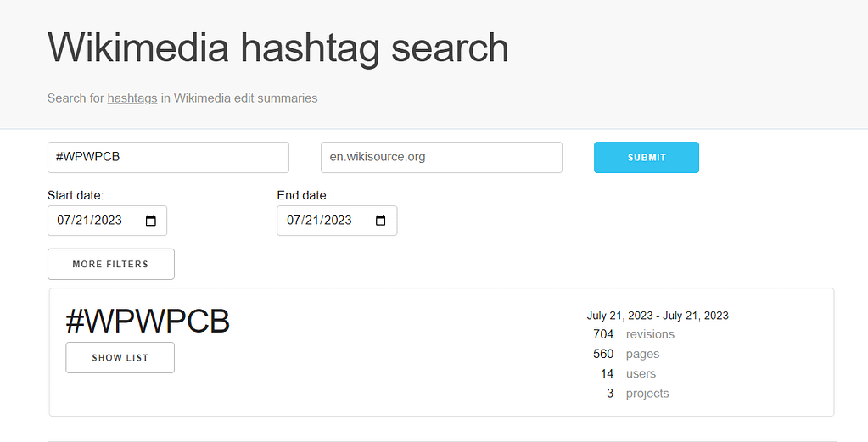
Task: Select the day in Start date
Action: [83, 221]
